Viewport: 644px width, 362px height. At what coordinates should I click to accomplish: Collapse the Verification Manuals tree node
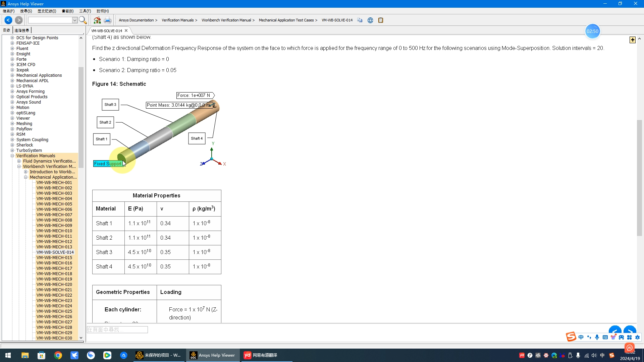[12, 156]
